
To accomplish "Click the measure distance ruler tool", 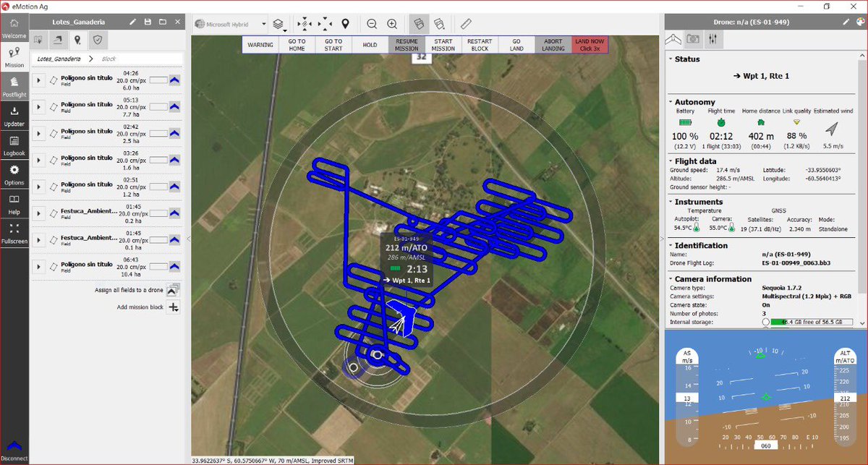I will [466, 23].
